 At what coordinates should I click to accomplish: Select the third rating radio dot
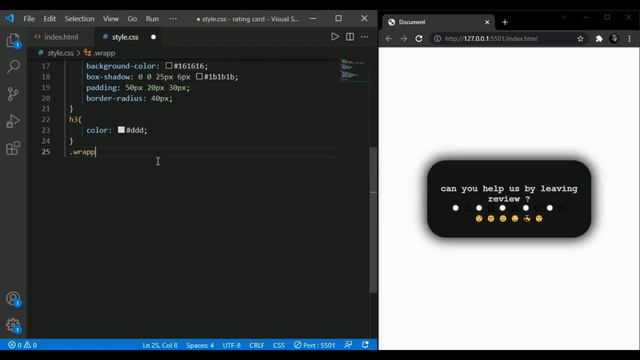502,208
